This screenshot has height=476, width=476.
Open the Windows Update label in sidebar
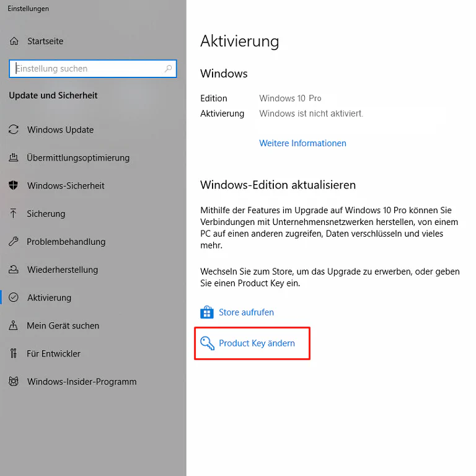click(x=61, y=130)
